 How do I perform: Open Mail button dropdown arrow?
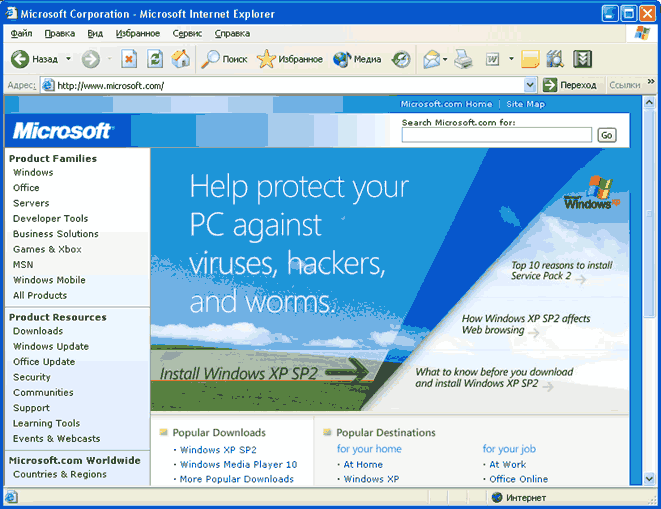[445, 59]
